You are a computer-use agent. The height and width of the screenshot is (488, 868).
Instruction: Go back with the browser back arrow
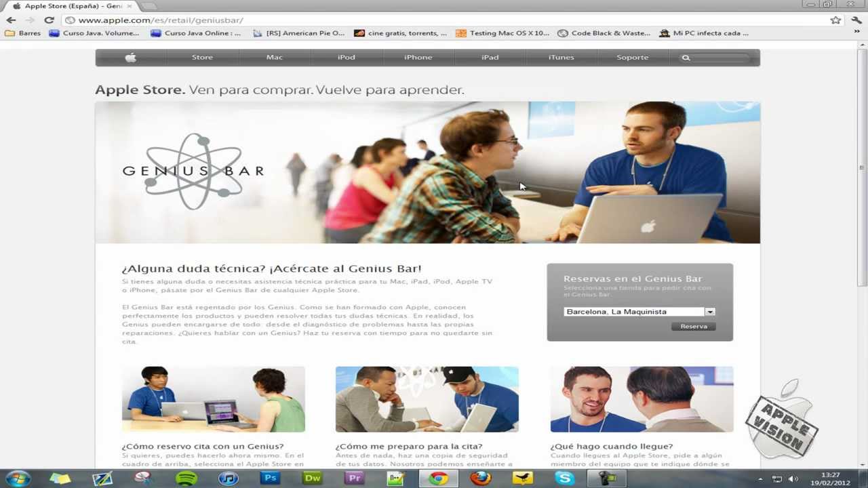pyautogui.click(x=11, y=20)
